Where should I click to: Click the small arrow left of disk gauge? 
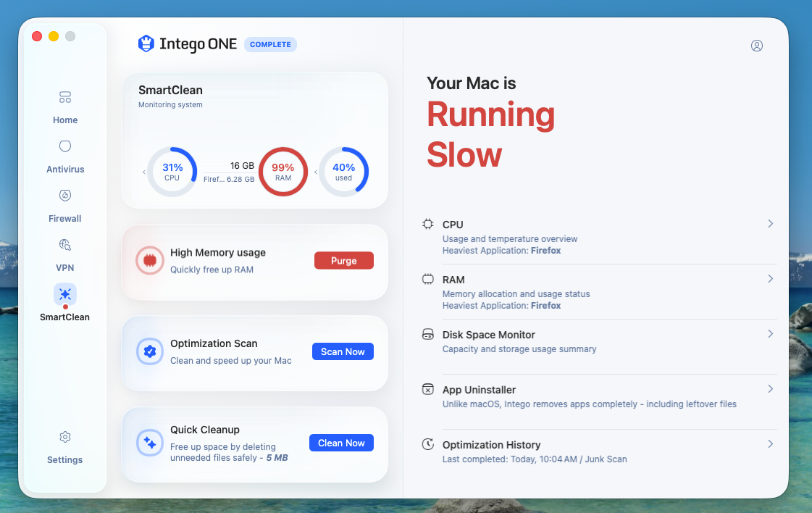pyautogui.click(x=315, y=172)
